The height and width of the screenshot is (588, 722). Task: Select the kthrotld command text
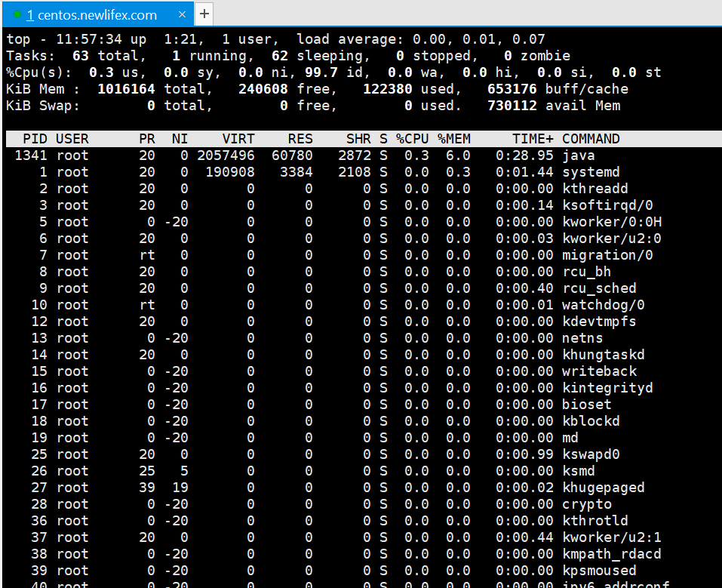coord(595,520)
